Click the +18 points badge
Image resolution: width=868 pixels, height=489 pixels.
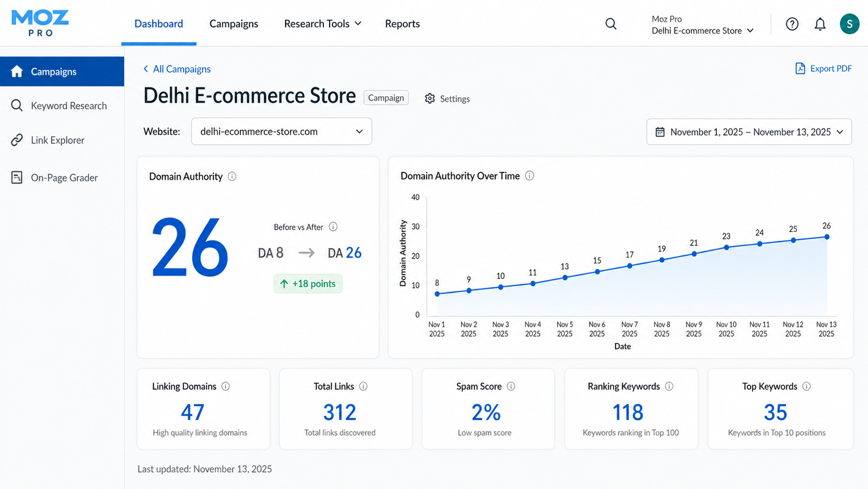click(308, 284)
